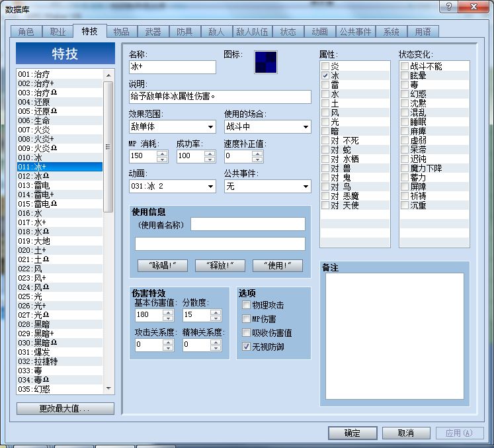The height and width of the screenshot is (448, 494).
Task: Open the 系统 tab
Action: pyautogui.click(x=391, y=32)
